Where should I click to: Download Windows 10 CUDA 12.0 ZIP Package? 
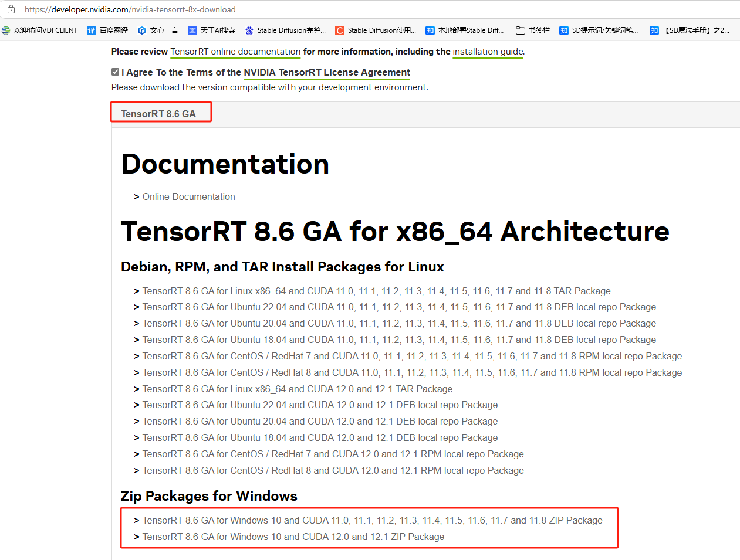pos(293,537)
